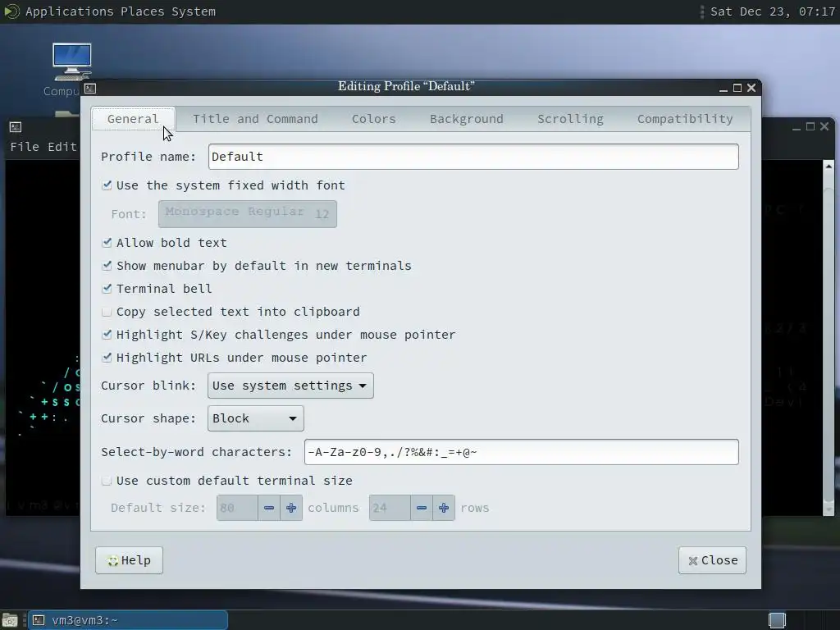
Task: Open the Cursor shape Block dropdown
Action: click(x=256, y=418)
